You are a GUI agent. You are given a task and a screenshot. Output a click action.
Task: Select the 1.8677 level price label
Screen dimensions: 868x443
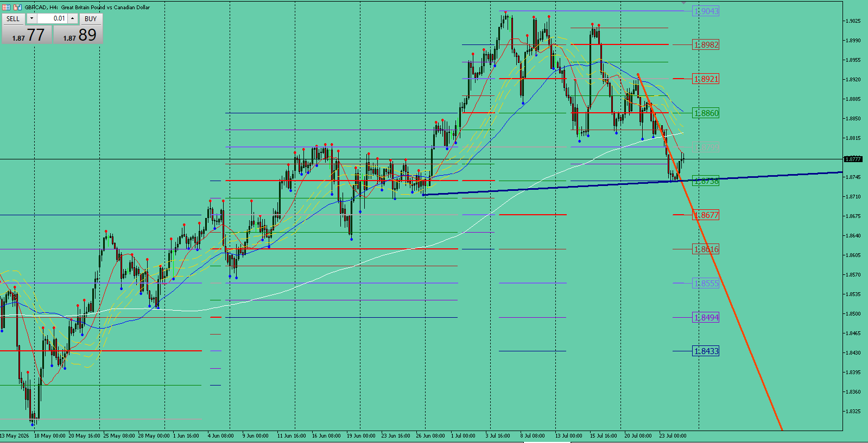coord(706,215)
